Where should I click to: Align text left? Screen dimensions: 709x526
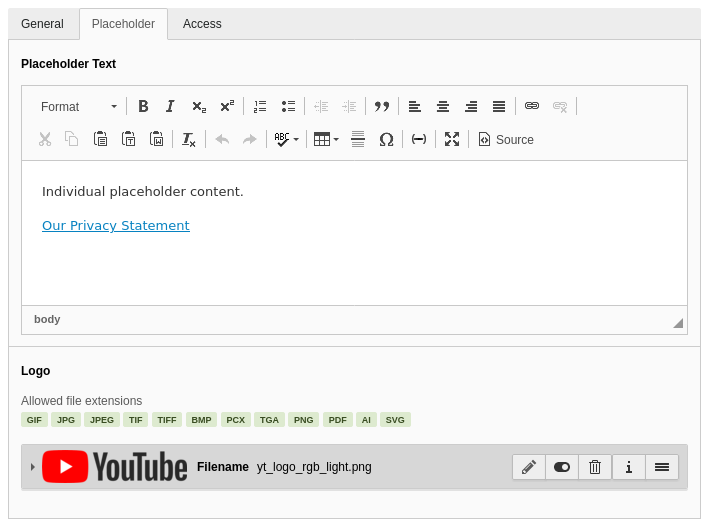(415, 106)
